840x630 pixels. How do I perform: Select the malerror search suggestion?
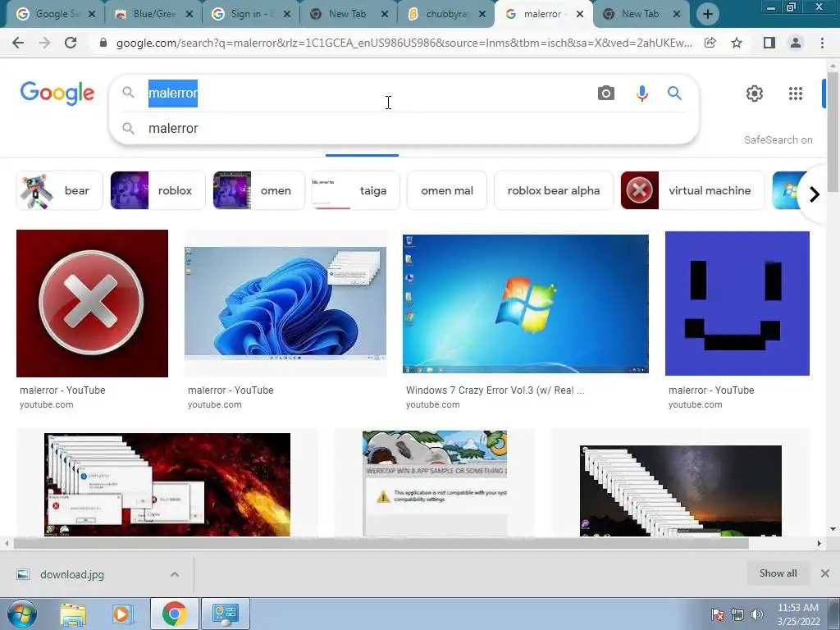[x=173, y=129]
